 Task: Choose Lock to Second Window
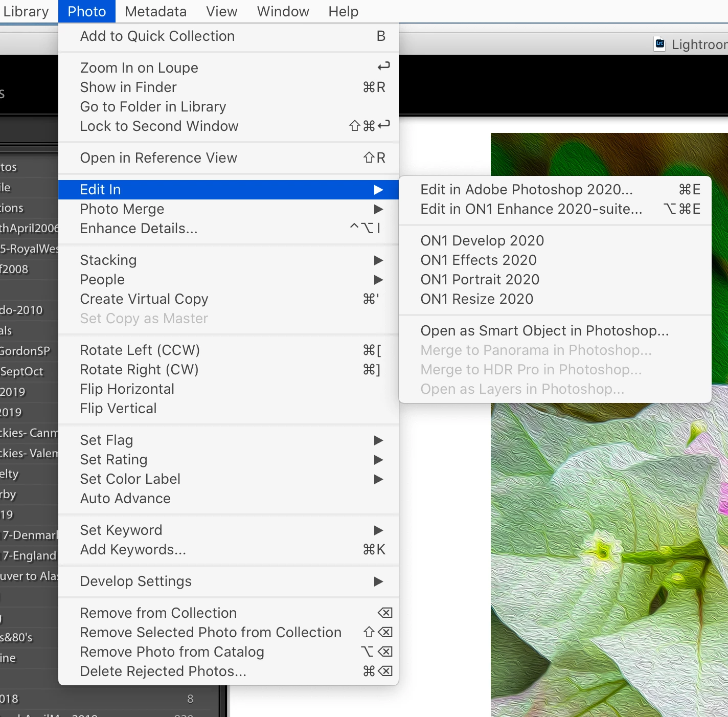pyautogui.click(x=229, y=126)
